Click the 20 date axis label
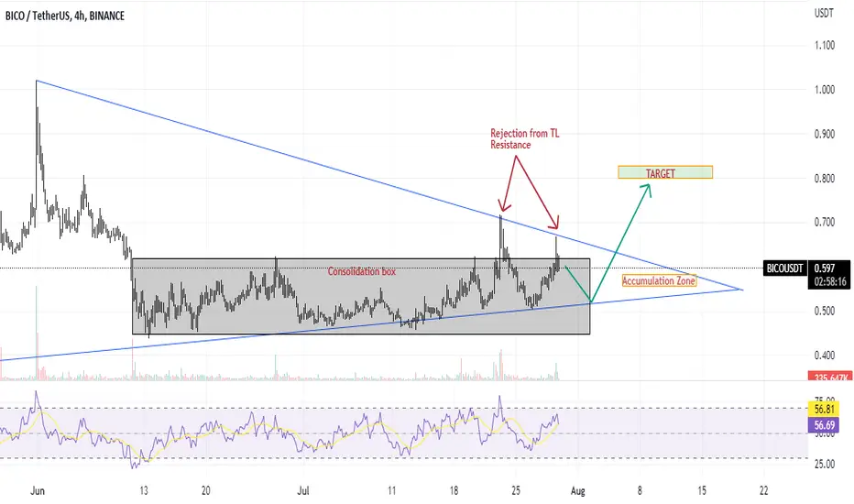Viewport: 854px width, 504px height. tap(206, 491)
